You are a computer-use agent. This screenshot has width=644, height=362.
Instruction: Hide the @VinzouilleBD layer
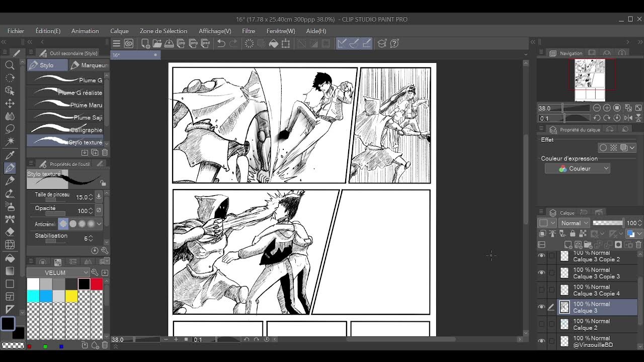(x=541, y=341)
